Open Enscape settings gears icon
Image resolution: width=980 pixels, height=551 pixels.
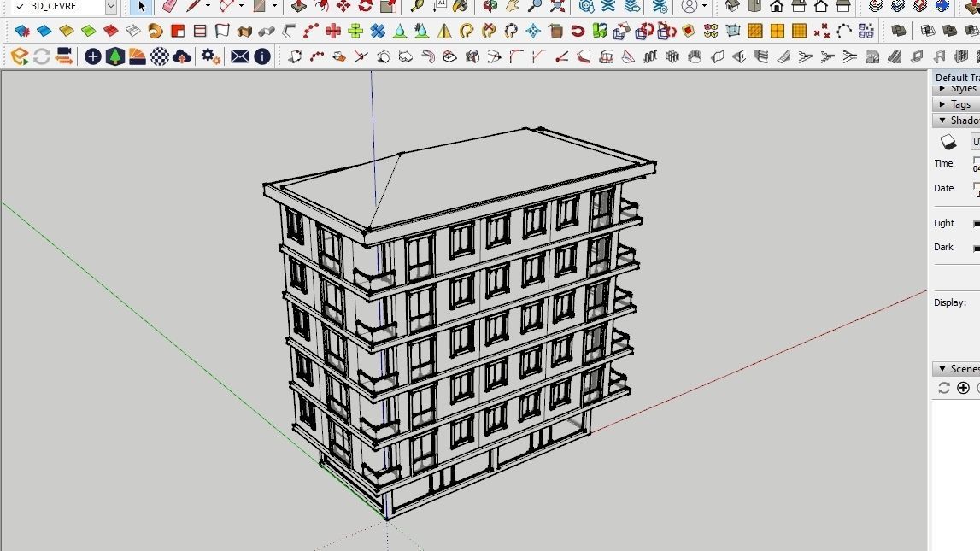tap(211, 57)
